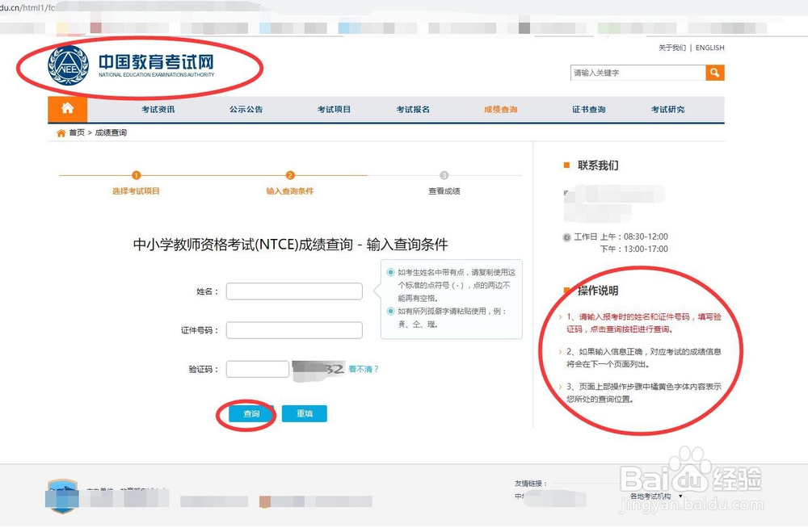This screenshot has height=532, width=808.
Task: Switch to the 考试研究 tab
Action: tap(667, 109)
